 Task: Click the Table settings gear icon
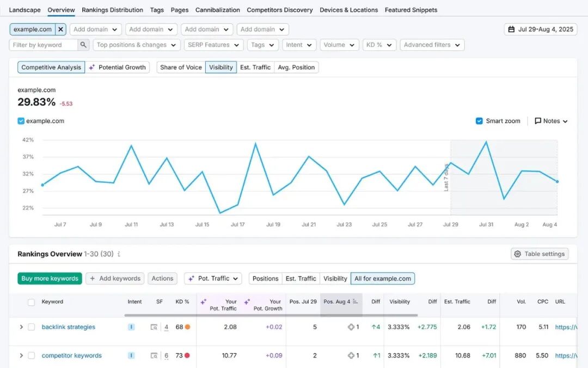pyautogui.click(x=518, y=254)
